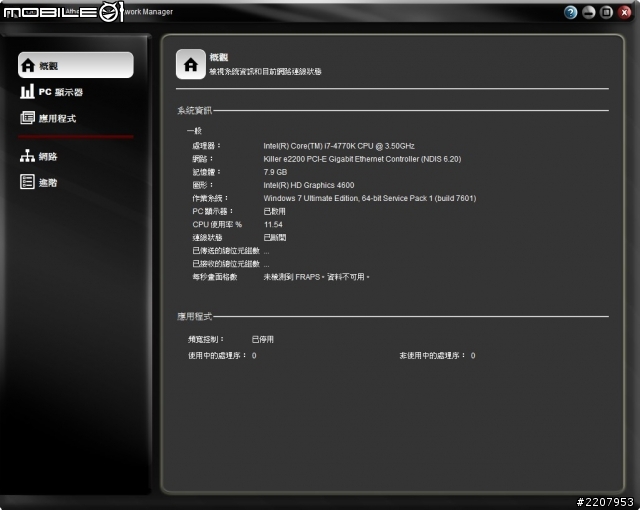Click the large home icon in overview header
This screenshot has width=640, height=510.
point(191,64)
